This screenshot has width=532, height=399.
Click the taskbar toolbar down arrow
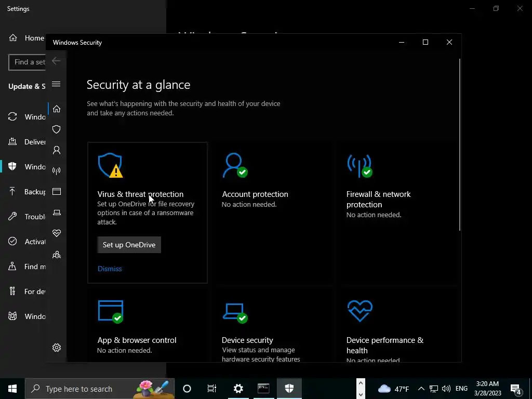click(361, 395)
